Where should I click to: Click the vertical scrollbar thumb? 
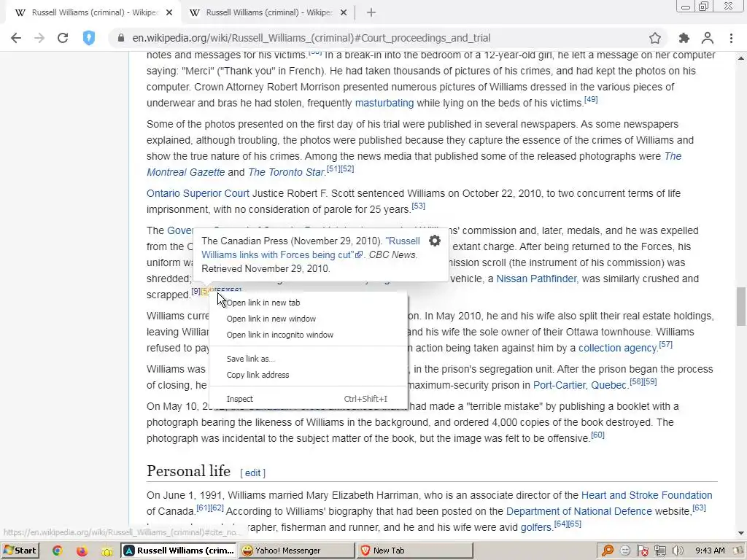pos(741,307)
